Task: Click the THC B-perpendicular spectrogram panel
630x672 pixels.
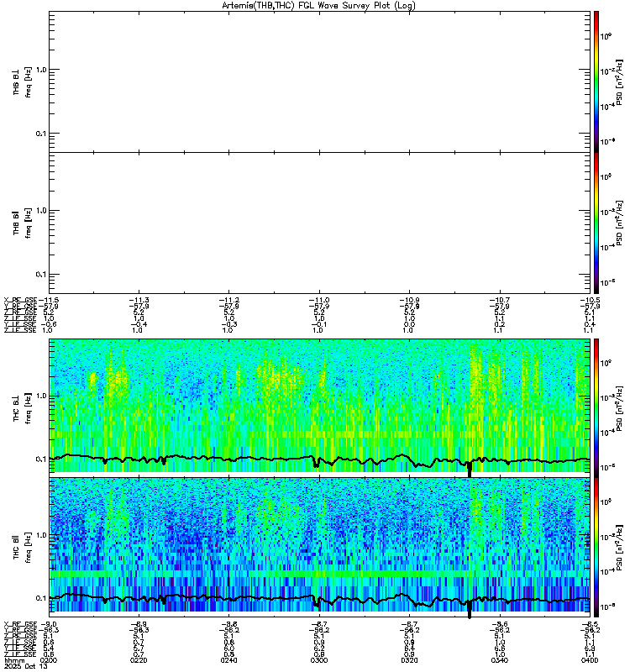Action: point(319,407)
